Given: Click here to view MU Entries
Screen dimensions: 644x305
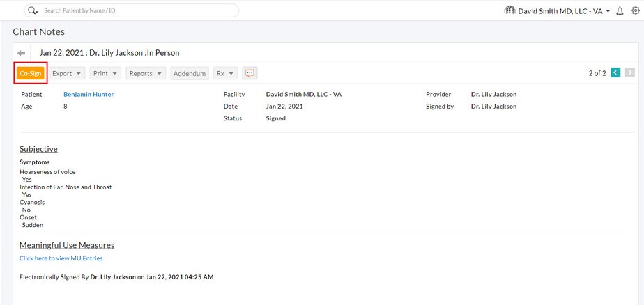Looking at the screenshot, I should [x=61, y=258].
